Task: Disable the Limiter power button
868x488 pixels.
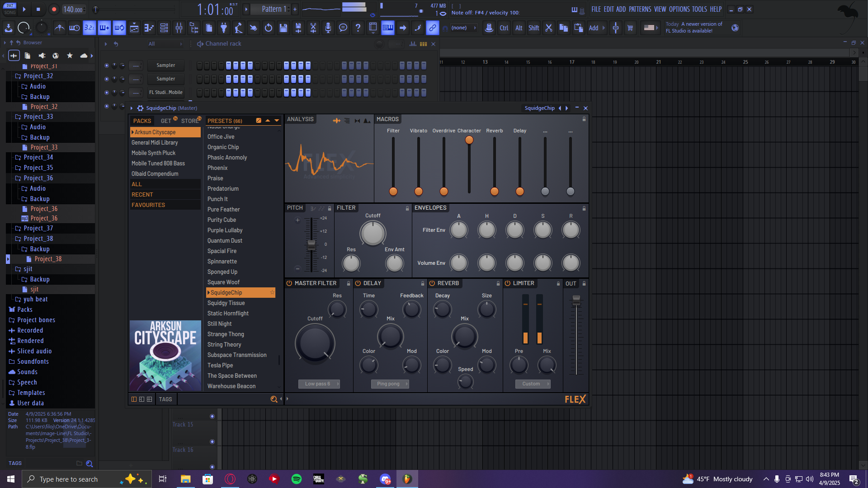Action: click(508, 283)
